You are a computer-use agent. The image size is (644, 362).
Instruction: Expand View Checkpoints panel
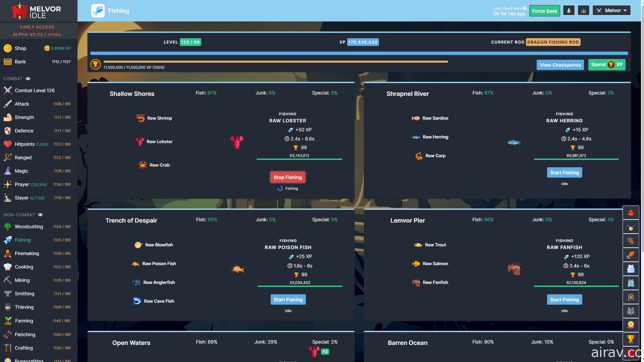click(560, 65)
